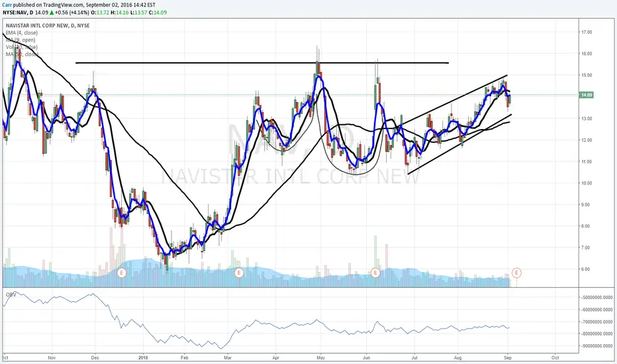
Task: Click the 6.00 price axis label
Action: [587, 269]
